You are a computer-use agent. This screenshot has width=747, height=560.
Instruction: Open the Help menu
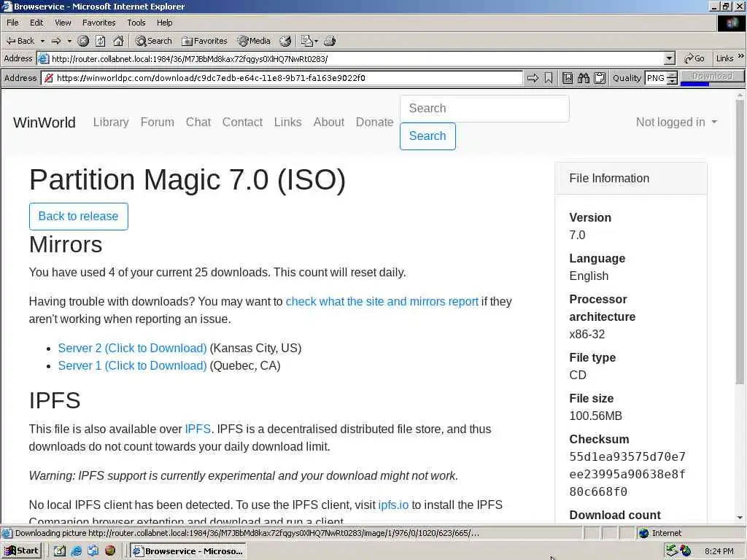pyautogui.click(x=164, y=23)
